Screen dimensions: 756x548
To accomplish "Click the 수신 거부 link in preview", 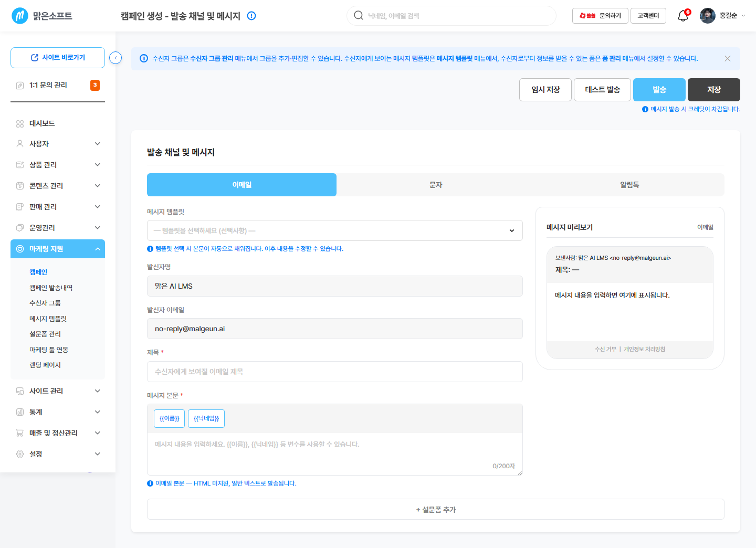I will click(x=605, y=349).
